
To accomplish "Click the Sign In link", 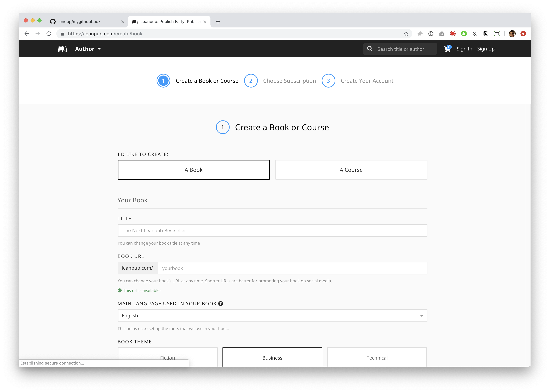I will (x=464, y=49).
